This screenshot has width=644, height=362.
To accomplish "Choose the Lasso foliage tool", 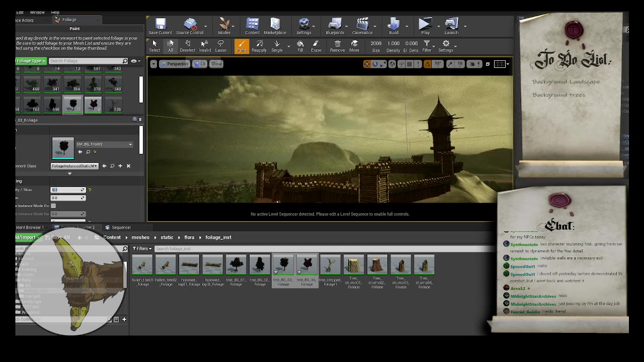I will pyautogui.click(x=220, y=46).
